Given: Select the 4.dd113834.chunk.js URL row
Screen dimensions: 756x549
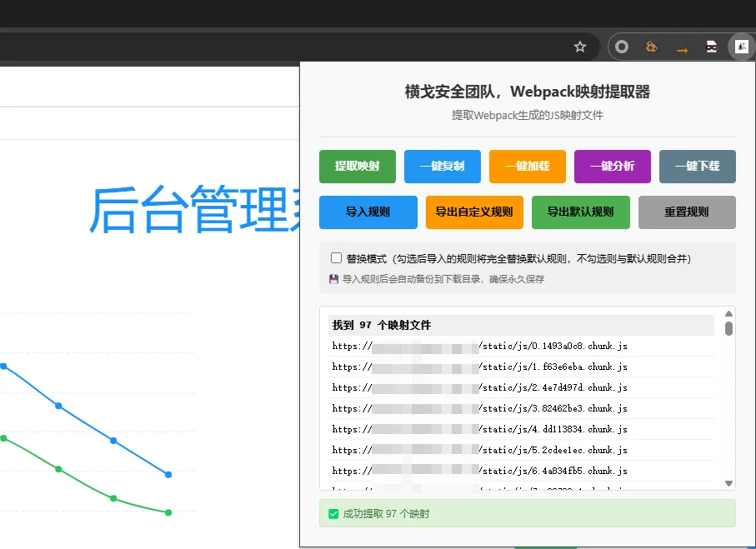Looking at the screenshot, I should coord(521,429).
